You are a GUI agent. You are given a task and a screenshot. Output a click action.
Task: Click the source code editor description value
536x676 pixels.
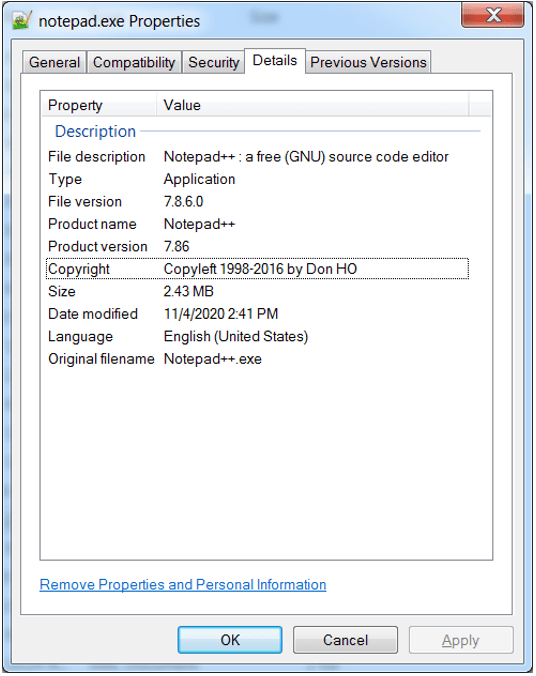coord(306,156)
